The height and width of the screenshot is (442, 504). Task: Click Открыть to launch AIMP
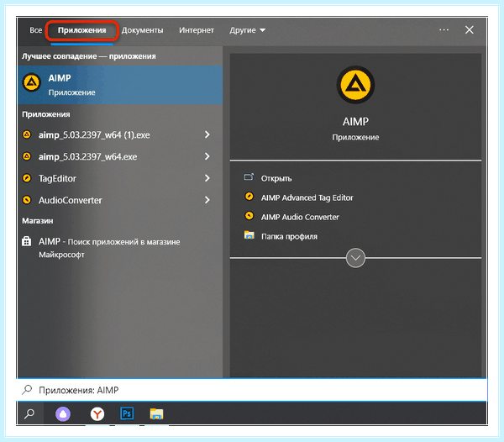point(276,179)
